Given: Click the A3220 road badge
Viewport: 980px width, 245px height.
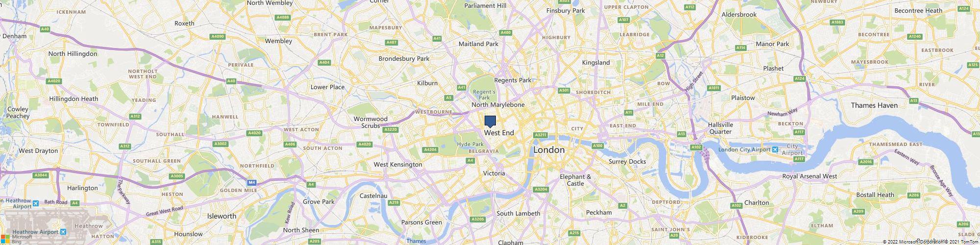Looking at the screenshot, I should click(x=391, y=129).
